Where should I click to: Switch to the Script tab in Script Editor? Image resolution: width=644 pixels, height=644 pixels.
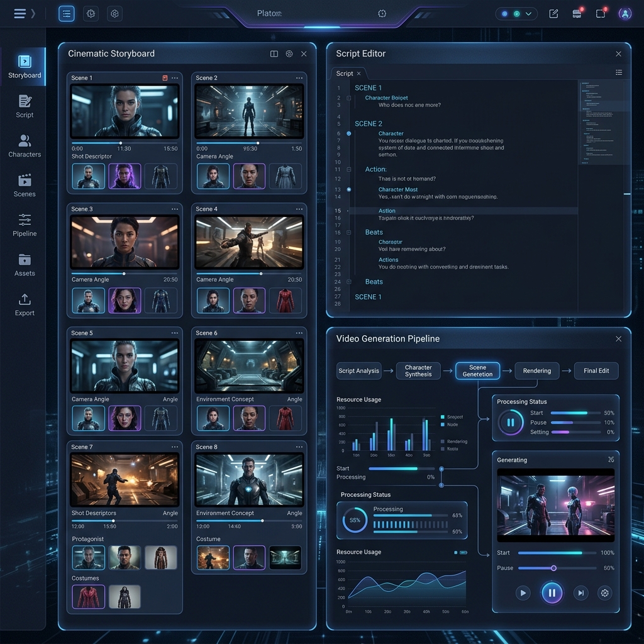click(345, 74)
